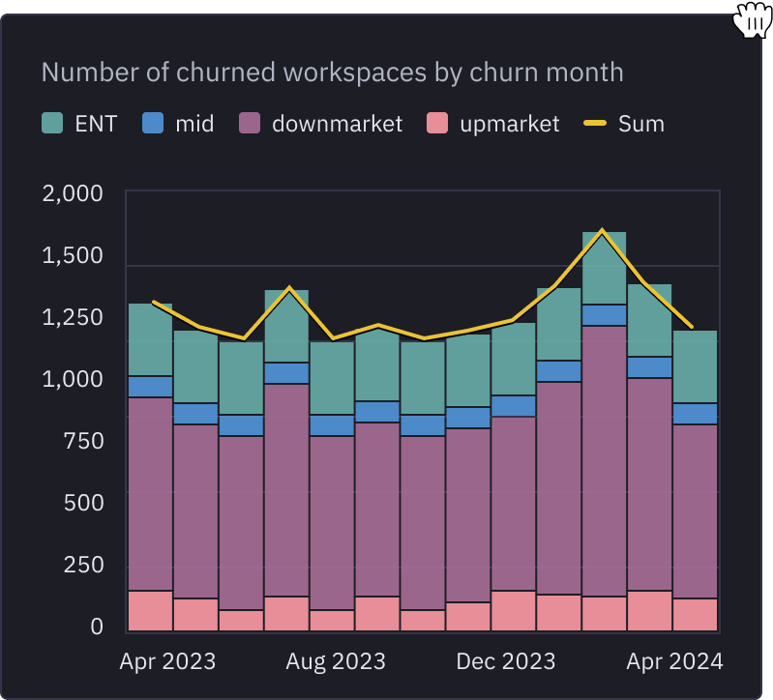Click the 'Dec 2023' x-axis label
Image resolution: width=773 pixels, height=700 pixels.
(x=506, y=661)
